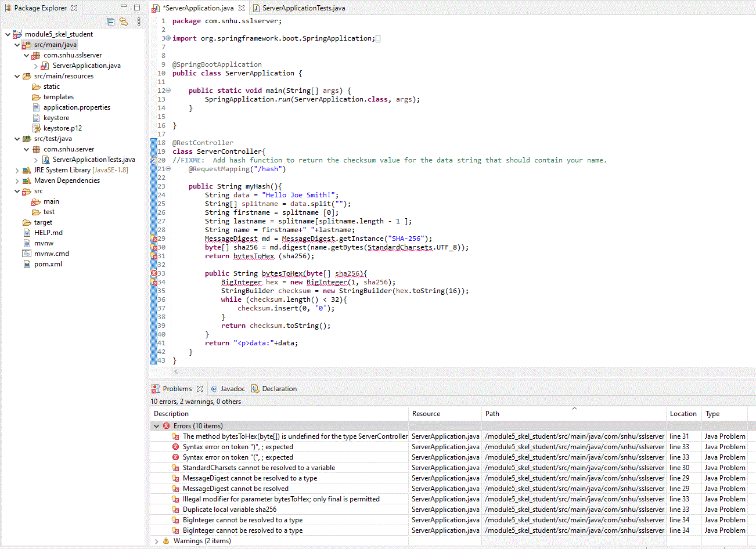Click the Problems view icon
756x549 pixels.
(x=154, y=388)
